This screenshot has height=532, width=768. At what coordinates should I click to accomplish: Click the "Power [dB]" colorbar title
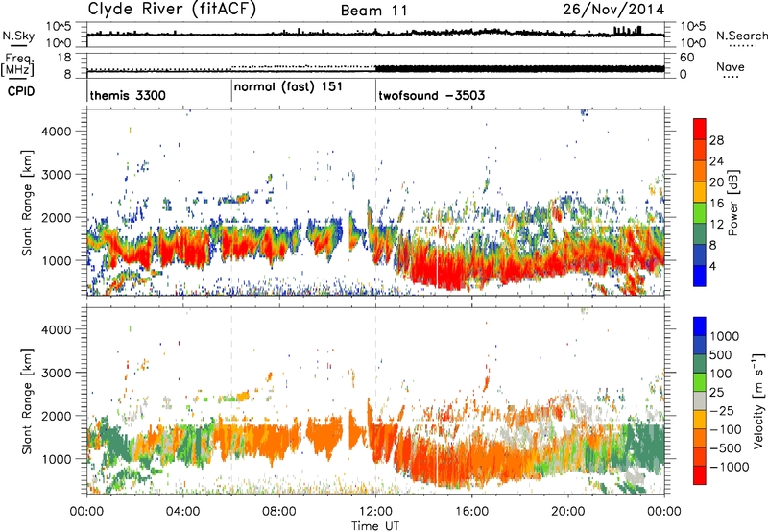(x=733, y=203)
